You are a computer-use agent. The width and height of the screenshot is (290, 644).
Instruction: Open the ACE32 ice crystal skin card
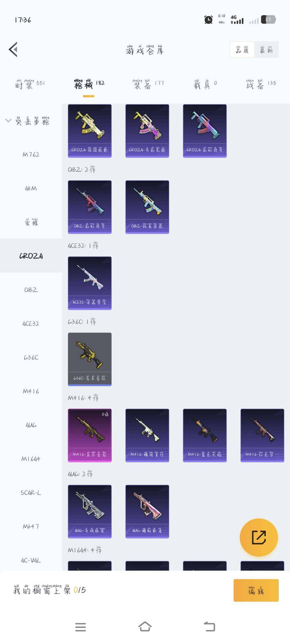(x=90, y=283)
